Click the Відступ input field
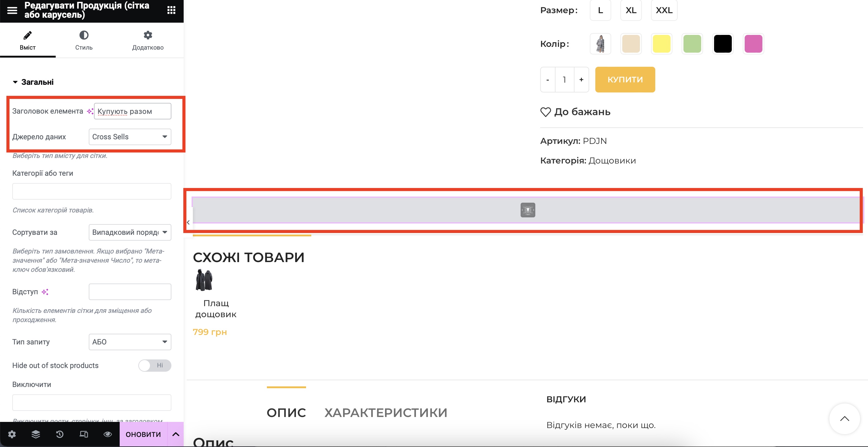Screen dimensions: 868x447 130,291
